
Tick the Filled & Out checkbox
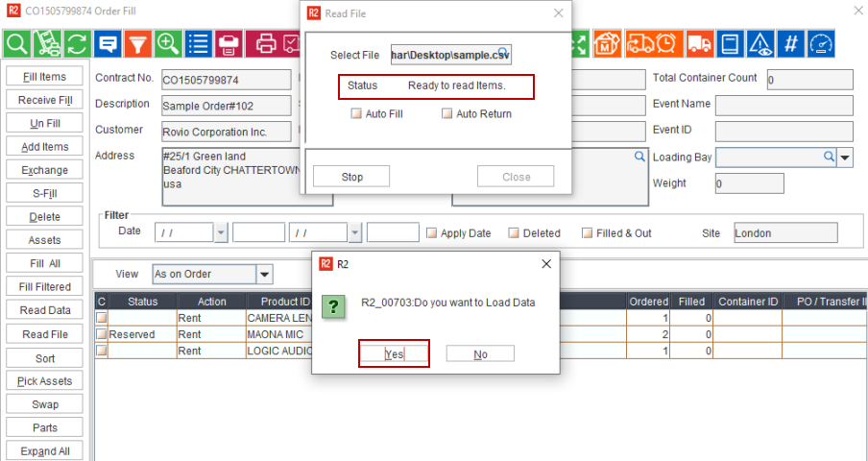(x=588, y=233)
